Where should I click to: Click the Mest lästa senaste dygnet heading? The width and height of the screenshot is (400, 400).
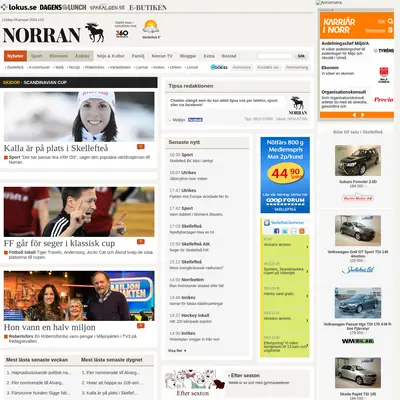pos(112,360)
